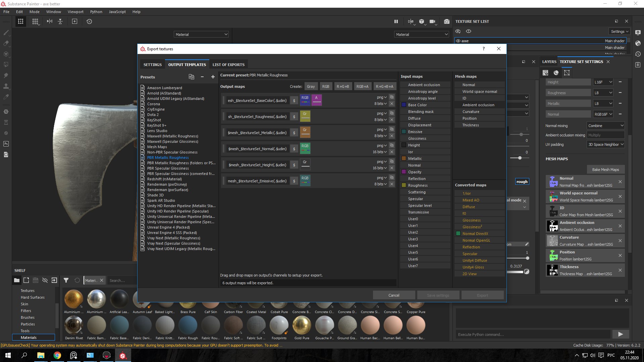This screenshot has width=644, height=362.
Task: Open History panel from the right sidebar
Action: [x=638, y=54]
